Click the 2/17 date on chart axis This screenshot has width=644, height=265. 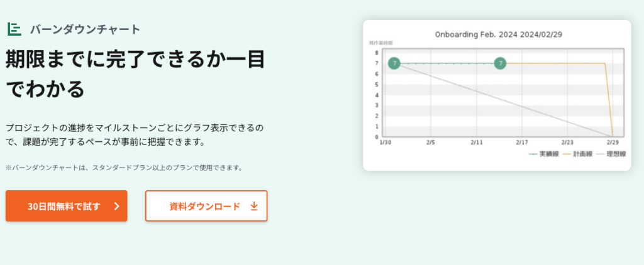click(x=521, y=143)
